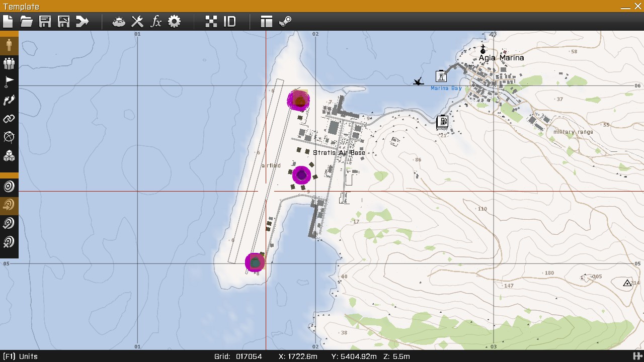The width and height of the screenshot is (644, 362).
Task: Click the checkered grid icon
Action: (211, 21)
